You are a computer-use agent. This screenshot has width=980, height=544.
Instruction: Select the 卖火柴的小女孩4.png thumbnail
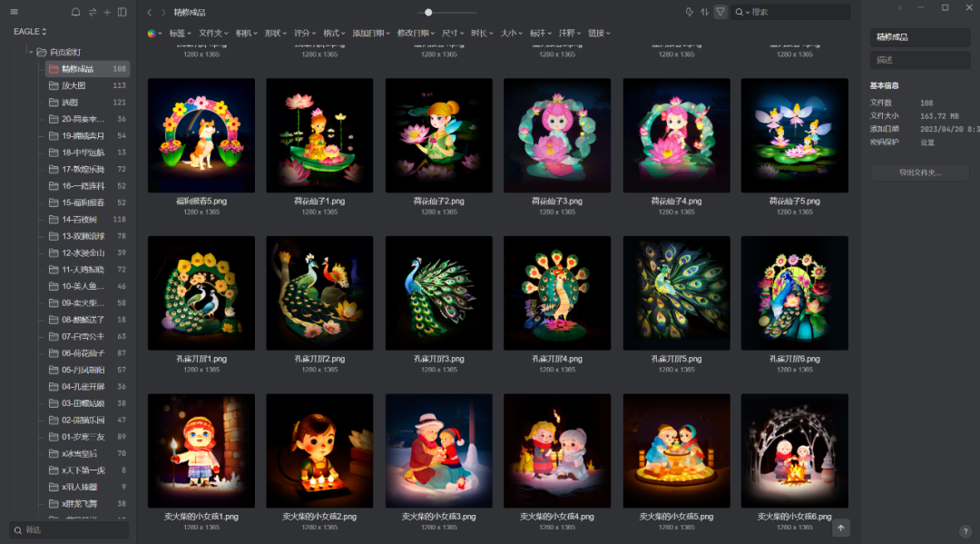tap(557, 450)
